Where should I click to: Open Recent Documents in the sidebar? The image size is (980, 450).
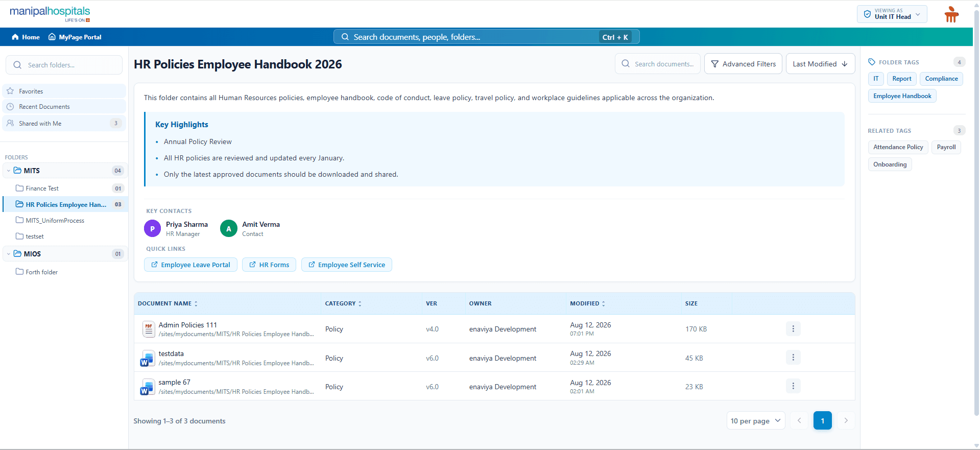[x=64, y=106]
